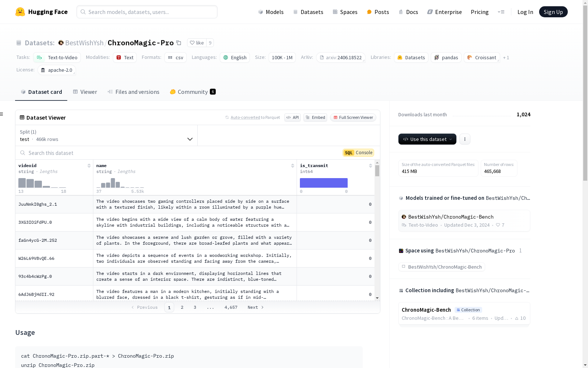Click the Text modality tag

[x=125, y=57]
